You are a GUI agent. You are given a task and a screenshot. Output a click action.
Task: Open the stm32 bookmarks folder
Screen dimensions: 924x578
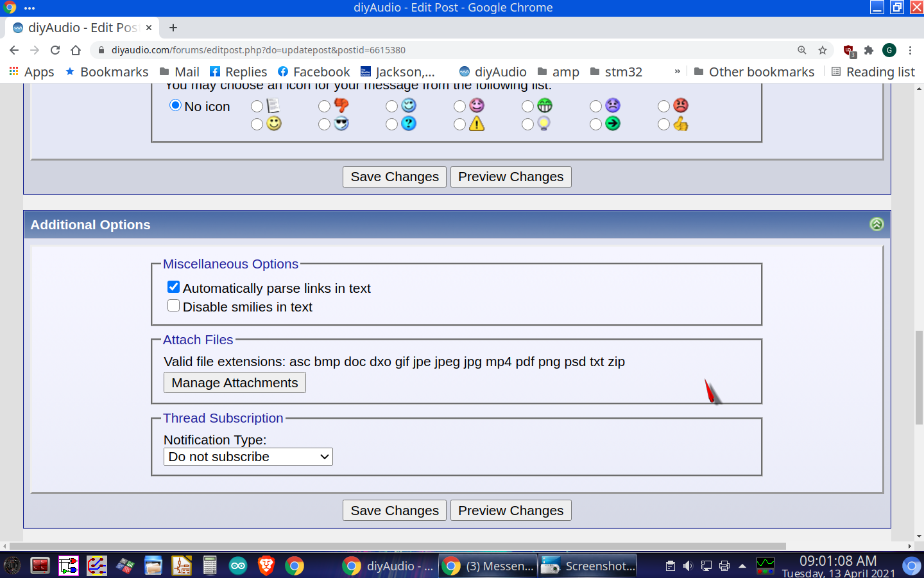(x=616, y=71)
